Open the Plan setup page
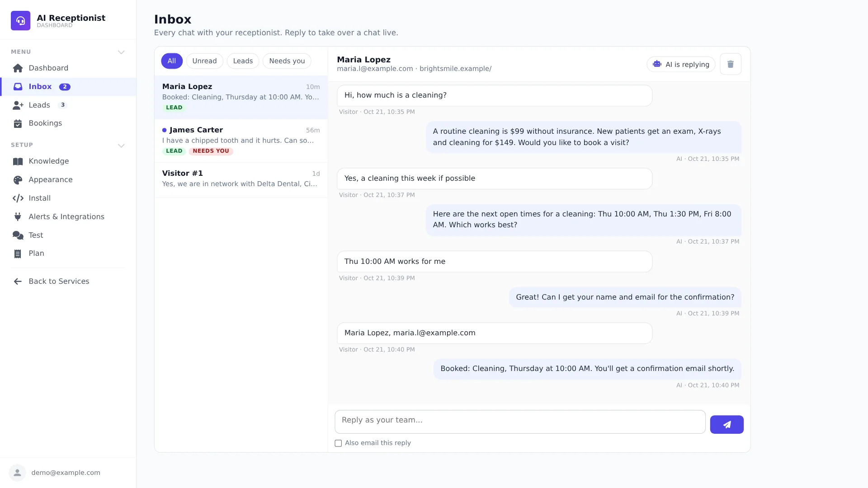 coord(68,253)
